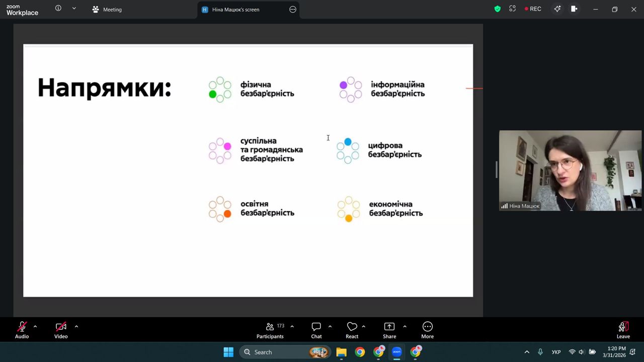Expand the Video settings arrow
The width and height of the screenshot is (644, 362).
tap(76, 327)
